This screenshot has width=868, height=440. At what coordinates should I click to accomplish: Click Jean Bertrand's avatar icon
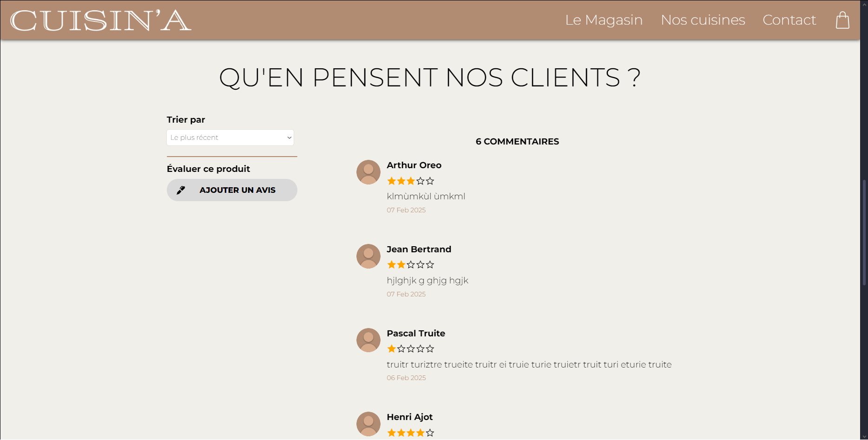[x=368, y=256]
